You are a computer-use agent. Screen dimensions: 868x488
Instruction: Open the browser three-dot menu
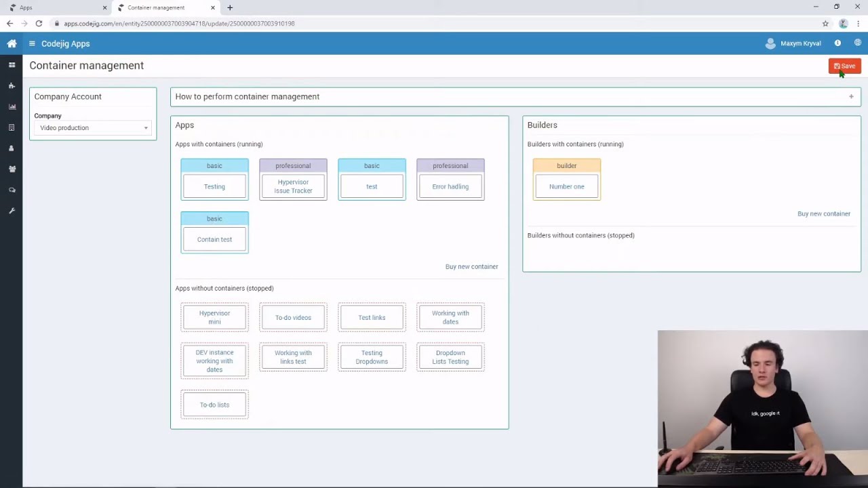(858, 23)
